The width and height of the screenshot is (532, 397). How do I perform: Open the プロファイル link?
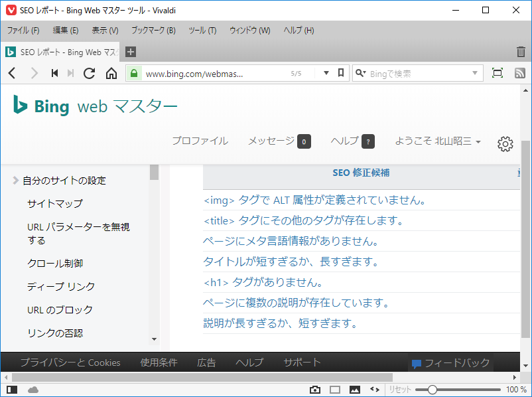pos(200,141)
